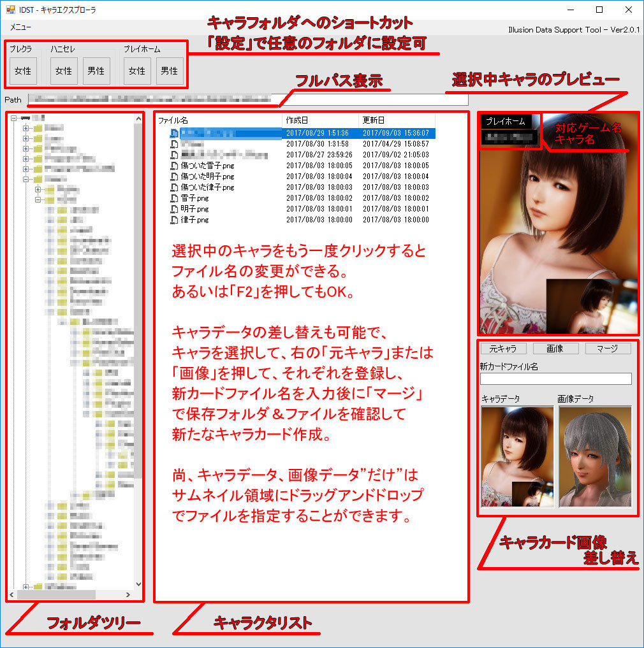Click the file icon of 傷ついた明子.png
644x648 pixels.
(x=174, y=176)
